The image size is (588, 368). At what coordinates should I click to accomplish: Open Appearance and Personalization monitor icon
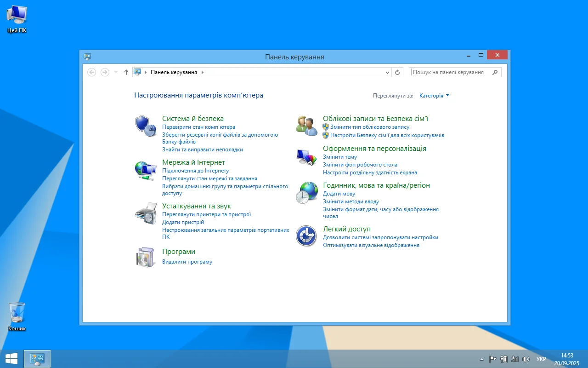[x=306, y=157]
